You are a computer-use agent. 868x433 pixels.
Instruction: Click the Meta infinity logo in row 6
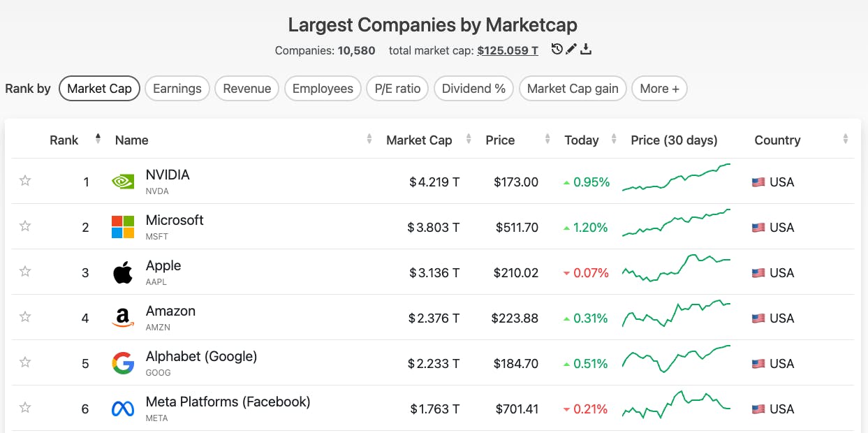122,408
